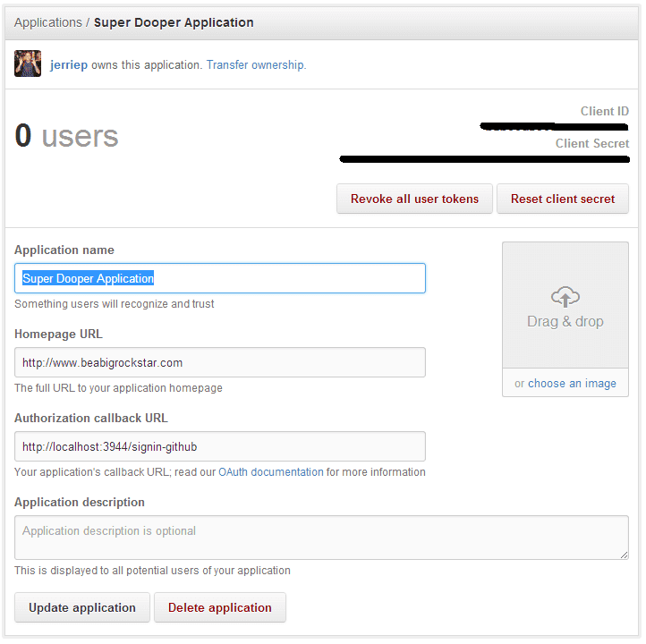Open the jerriep profile link
The image size is (646, 644).
click(69, 65)
